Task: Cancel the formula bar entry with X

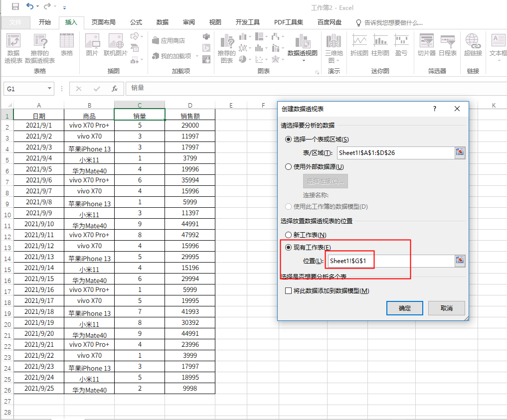Action: tap(79, 89)
